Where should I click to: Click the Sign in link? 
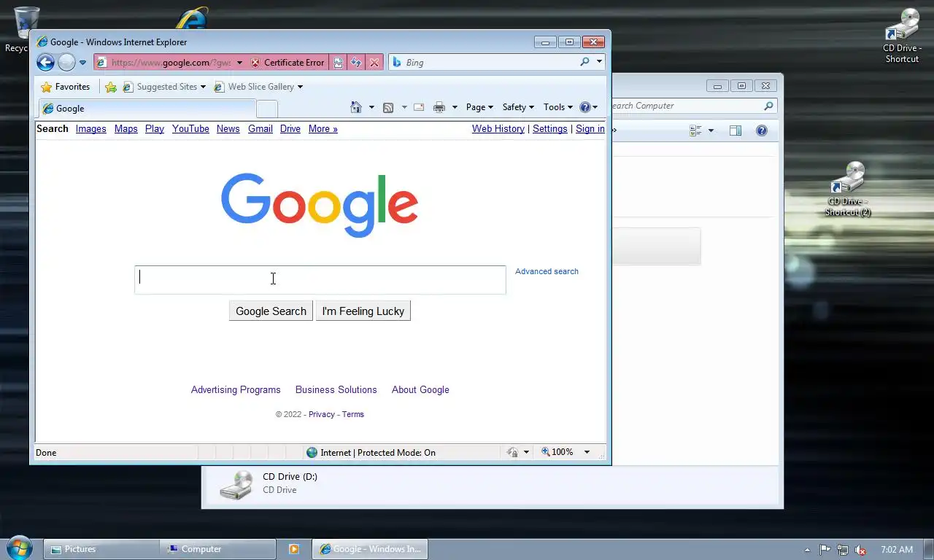click(x=590, y=129)
